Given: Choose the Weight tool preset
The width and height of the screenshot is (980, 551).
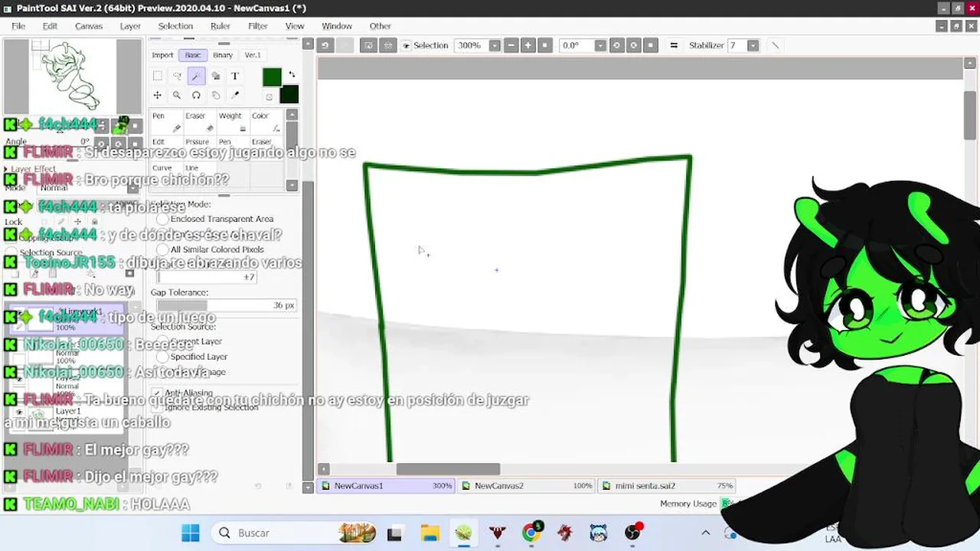Looking at the screenshot, I should coord(232,122).
